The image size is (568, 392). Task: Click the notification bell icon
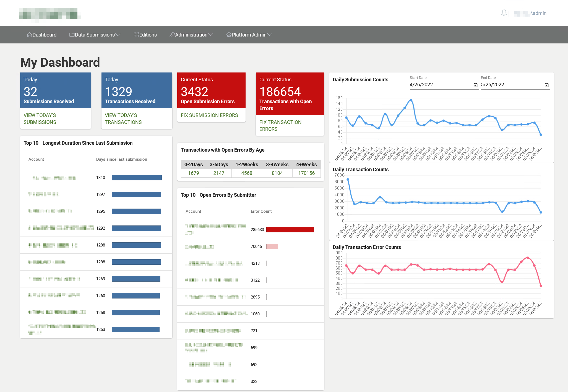[504, 13]
